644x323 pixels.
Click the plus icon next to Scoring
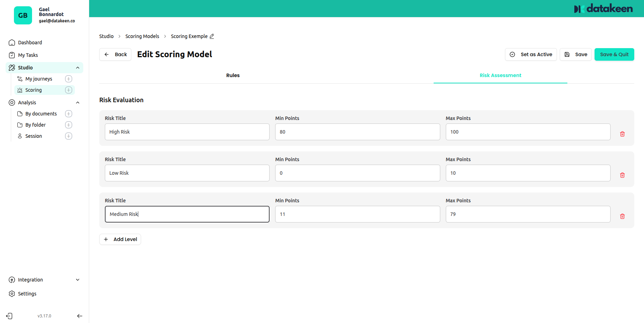point(69,90)
